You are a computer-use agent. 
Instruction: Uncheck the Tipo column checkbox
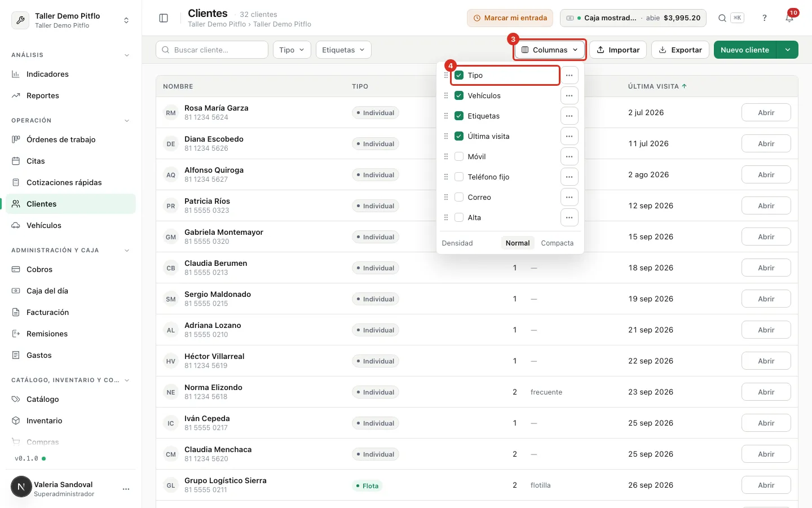coord(459,75)
